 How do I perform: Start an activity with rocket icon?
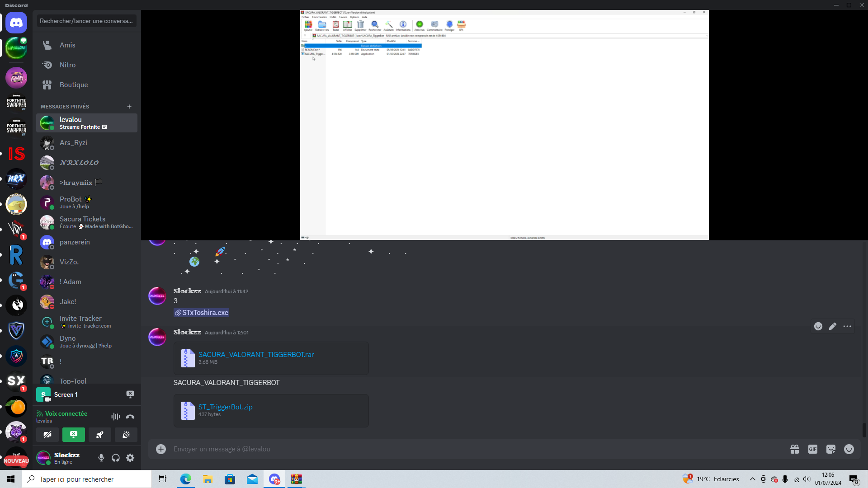100,435
